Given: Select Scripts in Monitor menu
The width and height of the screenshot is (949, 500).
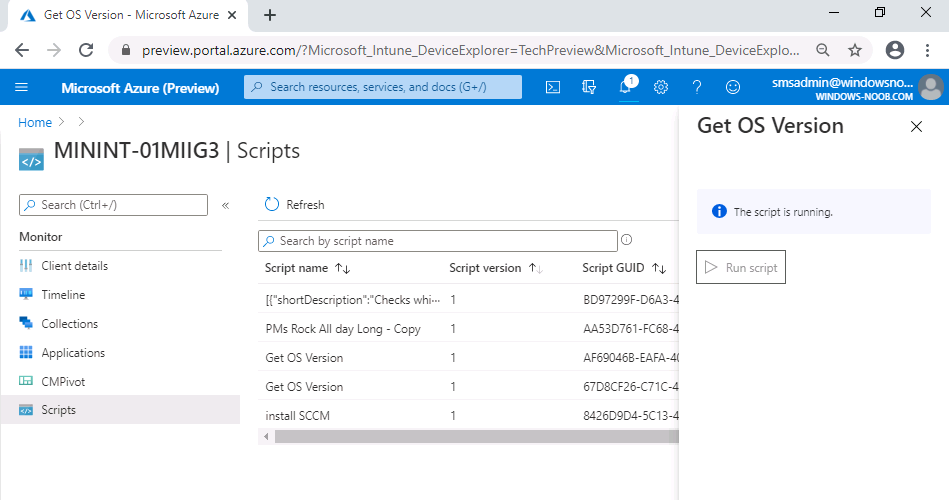Looking at the screenshot, I should pos(120,410).
